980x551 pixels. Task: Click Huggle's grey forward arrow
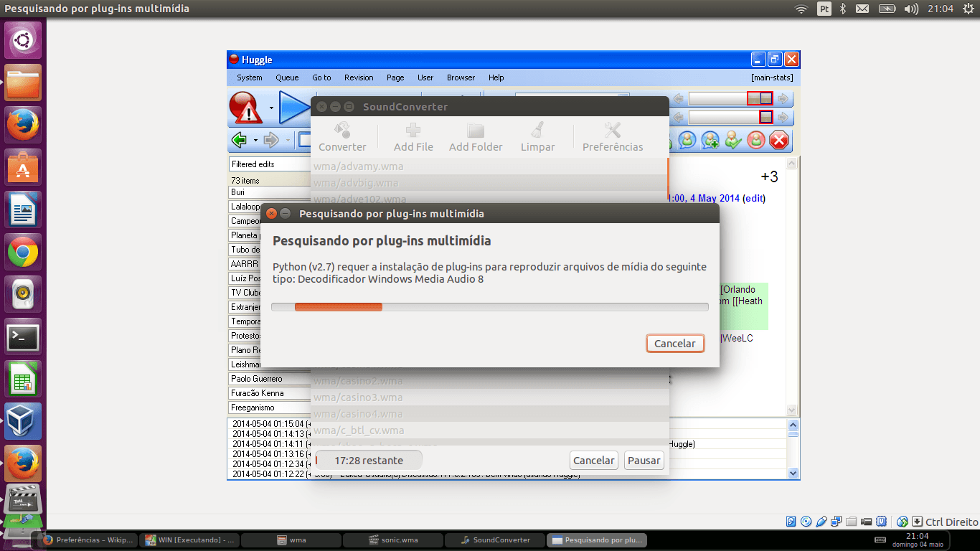(271, 140)
